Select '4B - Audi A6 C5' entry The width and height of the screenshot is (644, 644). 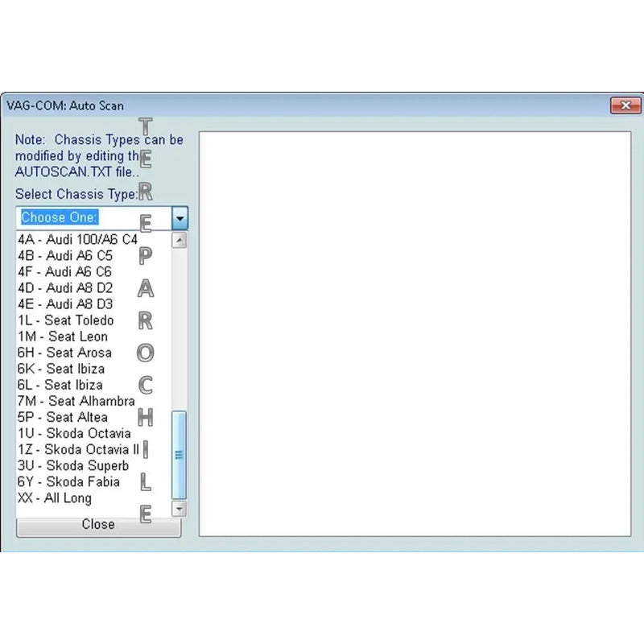click(93, 255)
